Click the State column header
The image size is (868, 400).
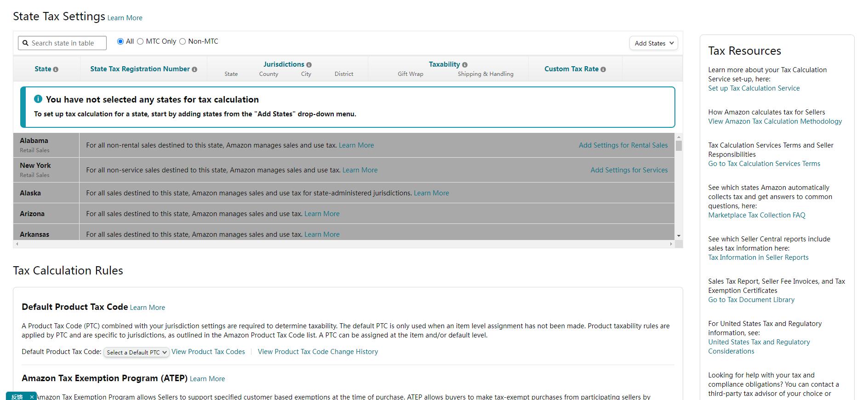tap(43, 69)
